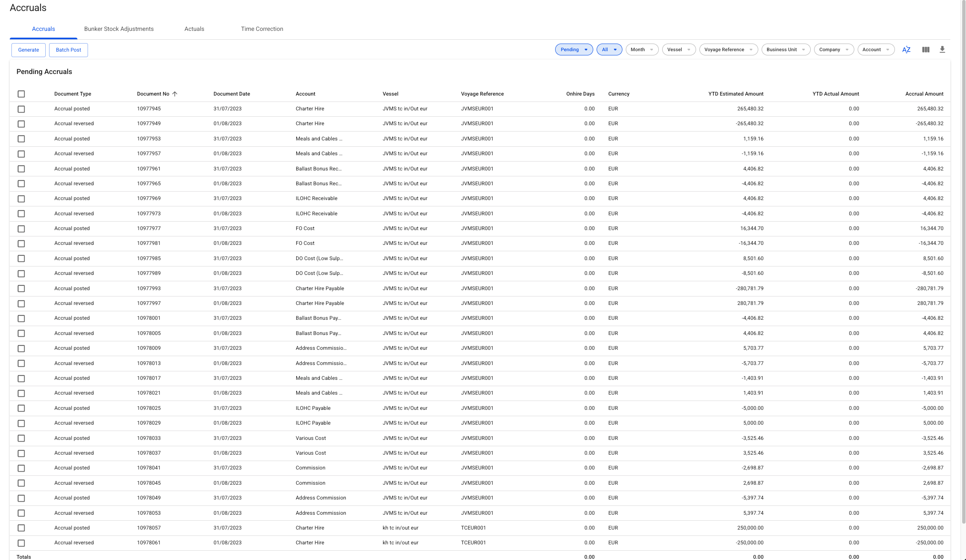The width and height of the screenshot is (966, 560).
Task: Open the Vessel filter dropdown
Action: (678, 49)
